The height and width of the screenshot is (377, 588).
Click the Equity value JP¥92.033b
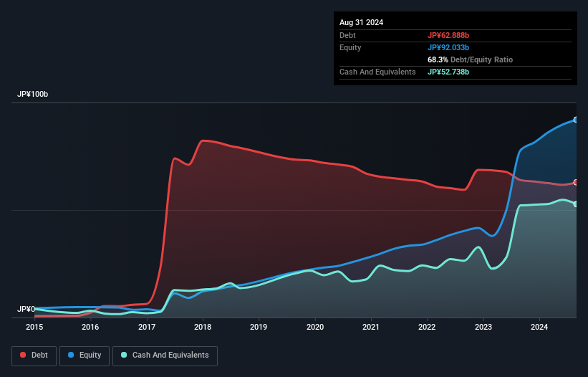448,47
